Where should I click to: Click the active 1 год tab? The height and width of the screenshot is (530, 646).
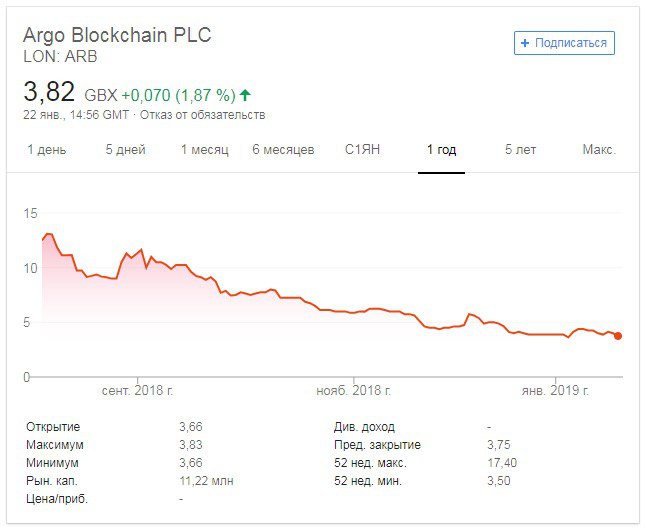[x=441, y=150]
